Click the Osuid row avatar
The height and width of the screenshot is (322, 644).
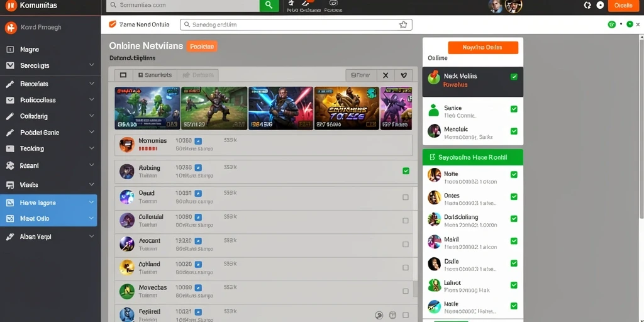tap(127, 197)
